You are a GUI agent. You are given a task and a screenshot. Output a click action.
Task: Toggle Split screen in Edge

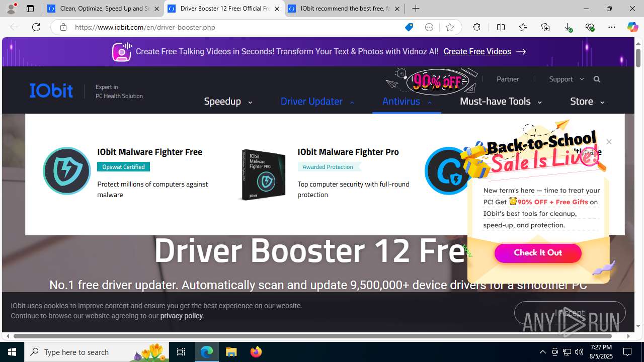(501, 27)
